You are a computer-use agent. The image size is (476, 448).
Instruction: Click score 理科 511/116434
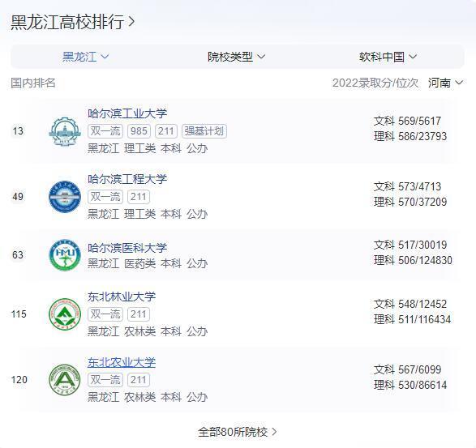coord(413,319)
